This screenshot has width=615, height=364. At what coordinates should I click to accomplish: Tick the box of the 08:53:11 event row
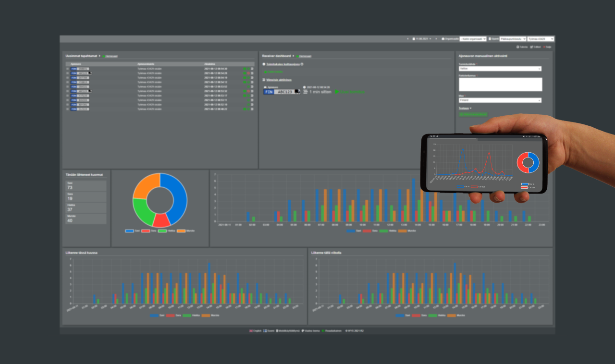click(x=68, y=100)
